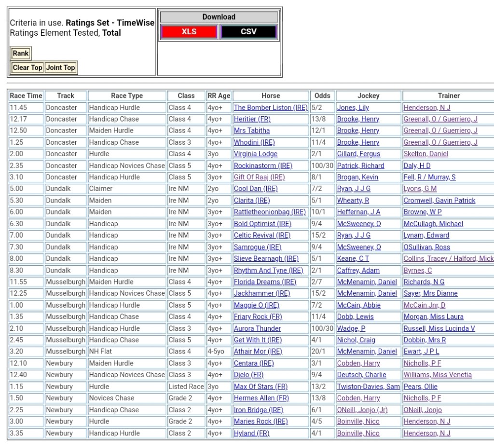The height and width of the screenshot is (448, 494).
Task: Open horse link Rattletheonionbag (IRE)
Action: pos(270,212)
